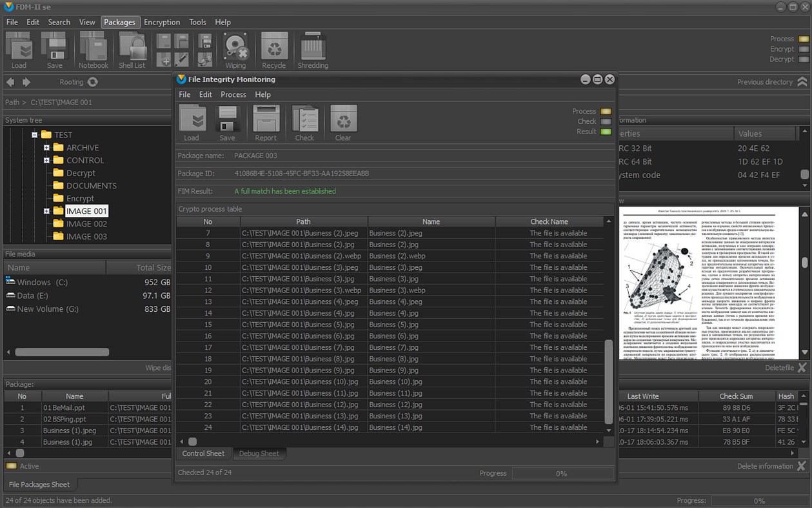Select the DOCUMENTS folder in system tree
Viewport: 812px width, 508px height.
click(x=91, y=186)
